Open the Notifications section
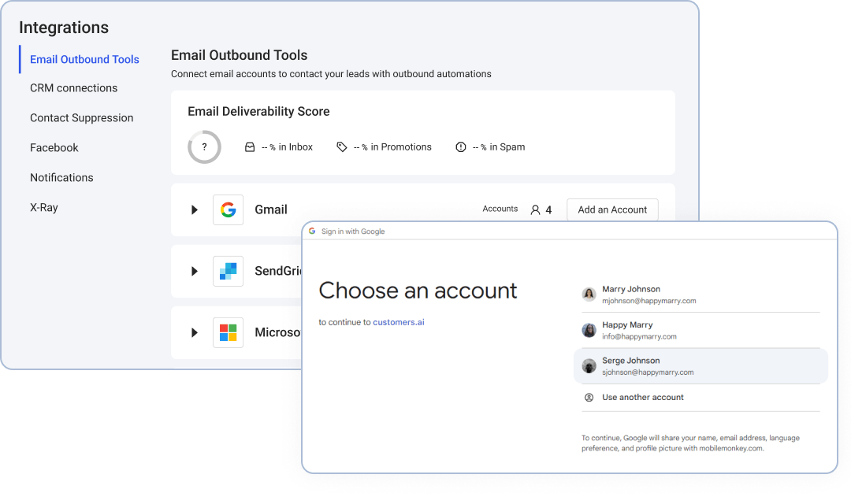The height and width of the screenshot is (504, 851). tap(61, 178)
